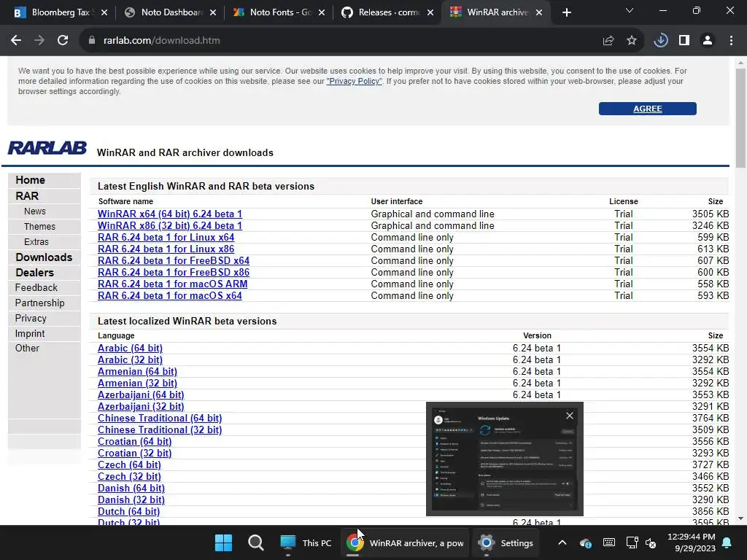Open Extras in sidebar
The width and height of the screenshot is (747, 560).
click(x=36, y=241)
